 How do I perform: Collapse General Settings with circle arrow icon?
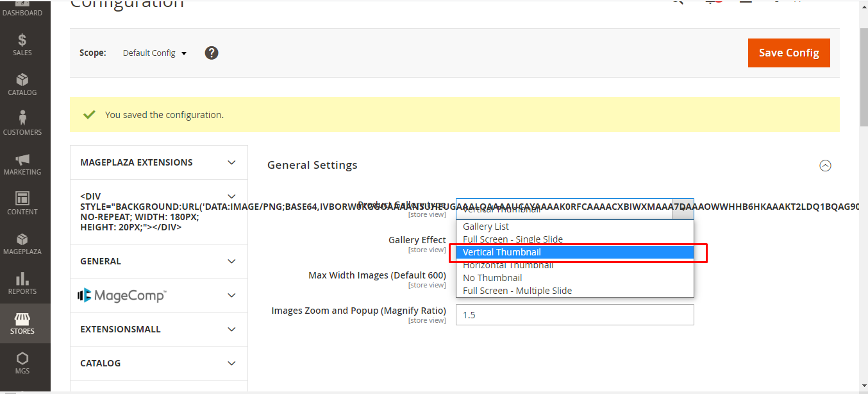[x=825, y=166]
